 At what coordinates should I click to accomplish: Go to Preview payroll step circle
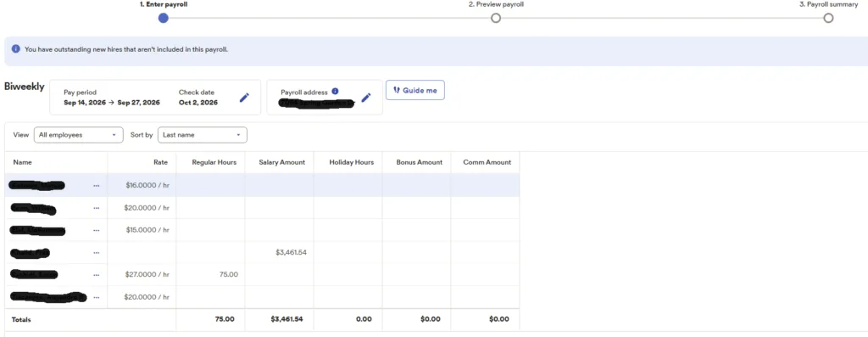coord(495,18)
